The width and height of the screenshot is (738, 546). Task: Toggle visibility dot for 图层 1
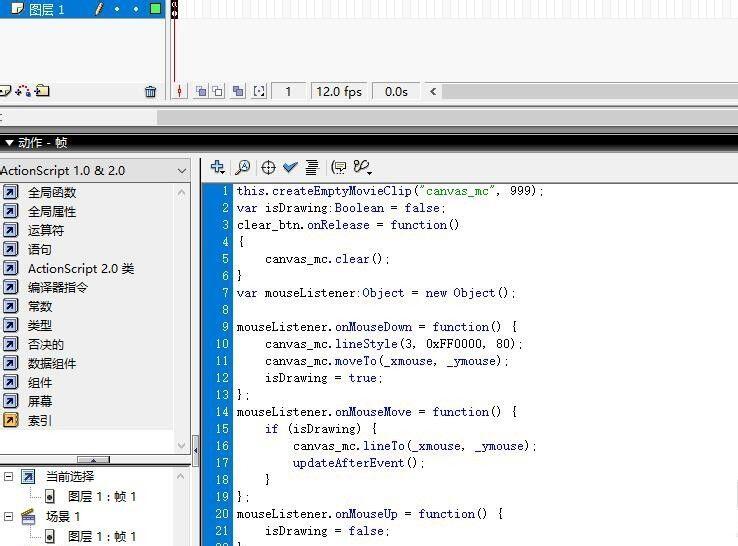pos(117,9)
